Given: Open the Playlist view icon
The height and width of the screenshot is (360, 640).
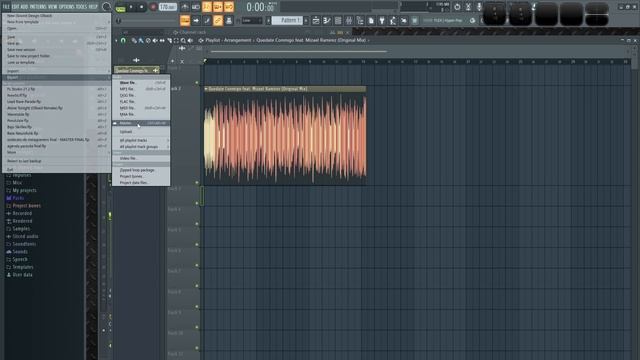Looking at the screenshot, I should click(x=316, y=20).
